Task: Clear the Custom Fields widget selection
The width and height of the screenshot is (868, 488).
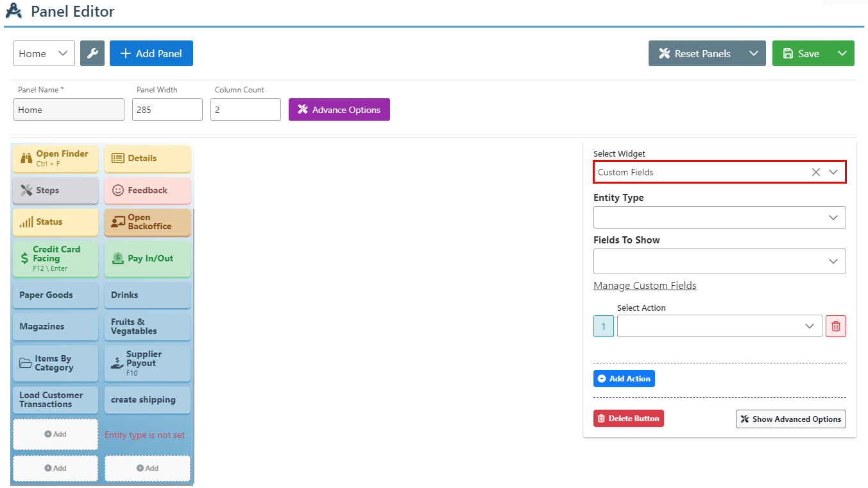Action: 815,172
